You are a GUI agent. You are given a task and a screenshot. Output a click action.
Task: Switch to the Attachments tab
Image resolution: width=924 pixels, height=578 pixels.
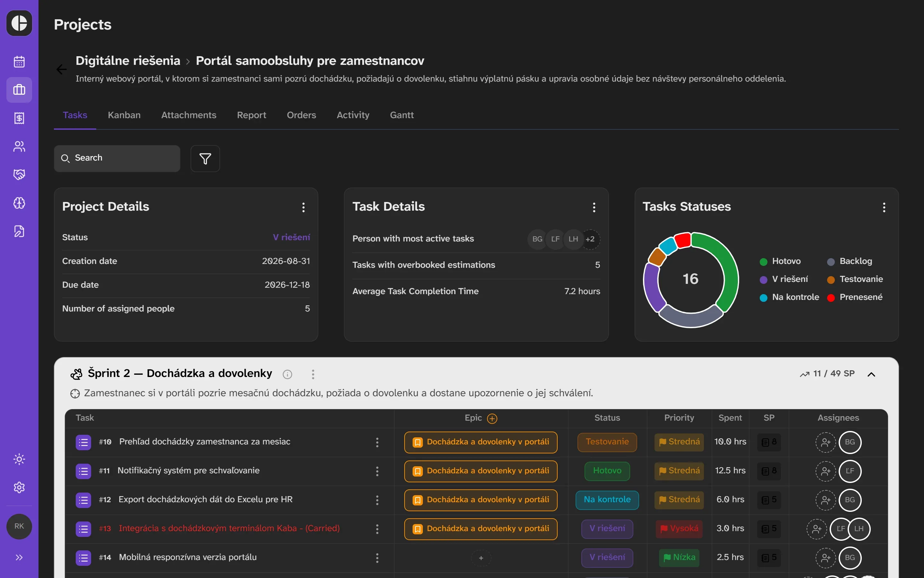pyautogui.click(x=189, y=115)
